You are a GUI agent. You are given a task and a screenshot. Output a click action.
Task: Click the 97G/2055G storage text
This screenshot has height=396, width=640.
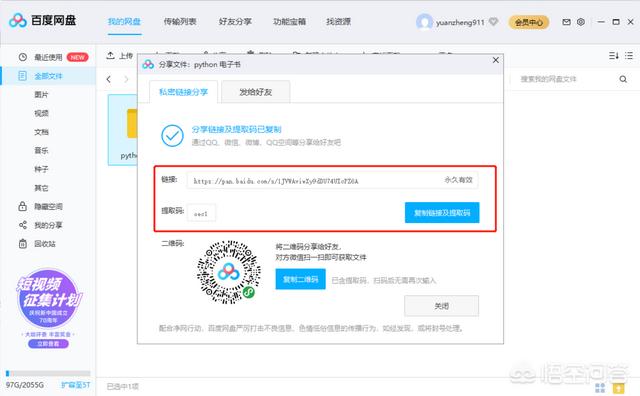pos(25,385)
